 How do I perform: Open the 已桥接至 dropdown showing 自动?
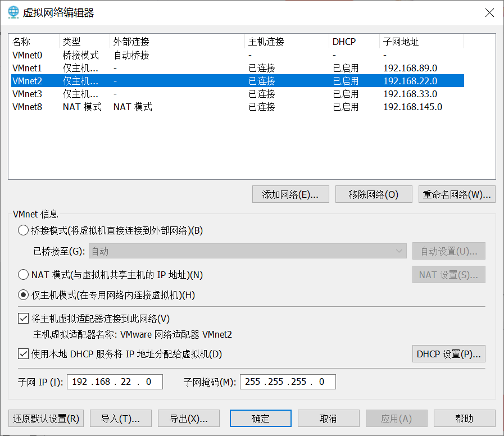(x=247, y=251)
